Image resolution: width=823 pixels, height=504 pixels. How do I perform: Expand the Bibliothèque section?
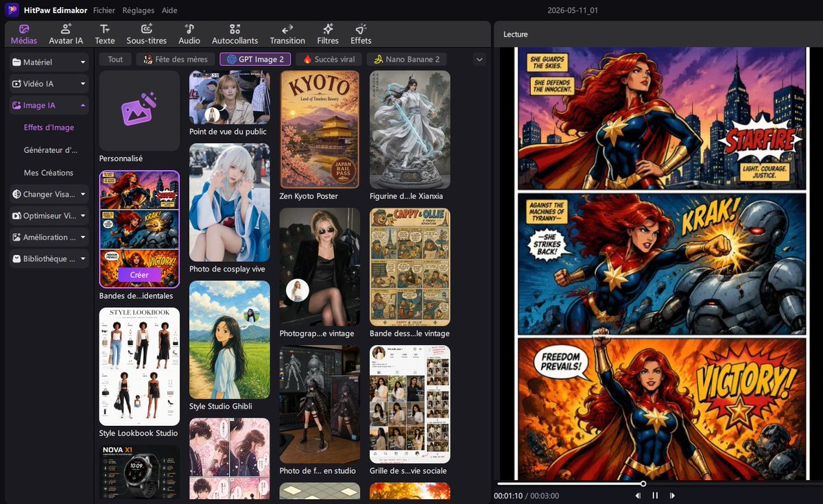click(49, 259)
